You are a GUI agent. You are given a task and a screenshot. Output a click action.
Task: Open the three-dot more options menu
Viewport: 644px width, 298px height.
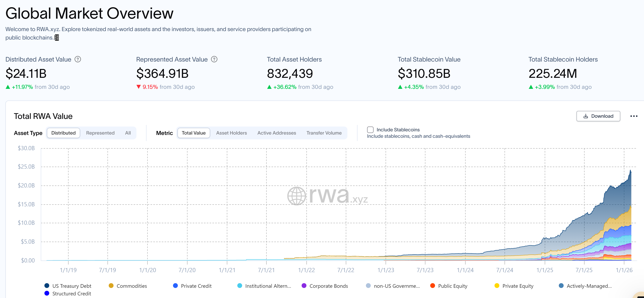[634, 116]
